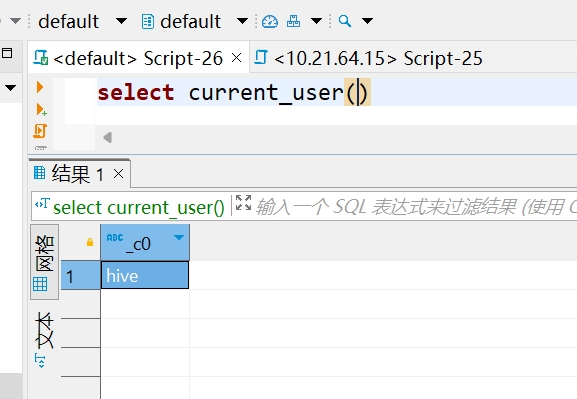Image resolution: width=577 pixels, height=399 pixels.
Task: Open the active connection 'default' selector
Action: pyautogui.click(x=82, y=21)
